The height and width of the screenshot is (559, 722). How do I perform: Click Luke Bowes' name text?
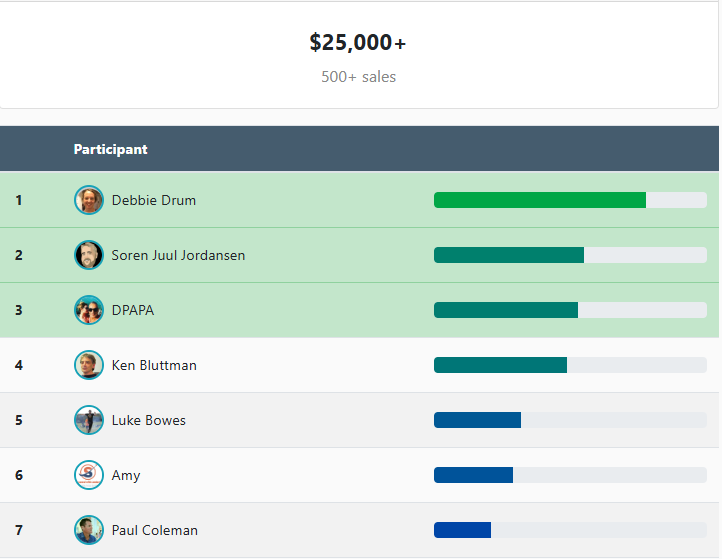(x=148, y=420)
